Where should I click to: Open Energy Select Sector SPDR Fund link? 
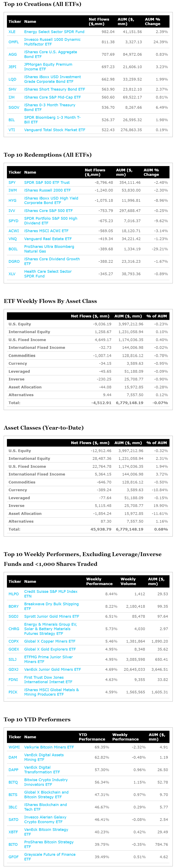tap(54, 32)
